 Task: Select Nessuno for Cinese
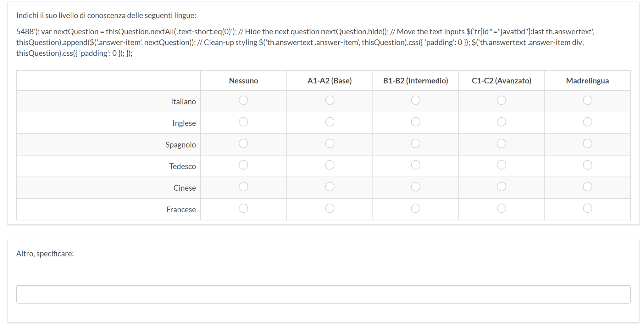tap(243, 187)
